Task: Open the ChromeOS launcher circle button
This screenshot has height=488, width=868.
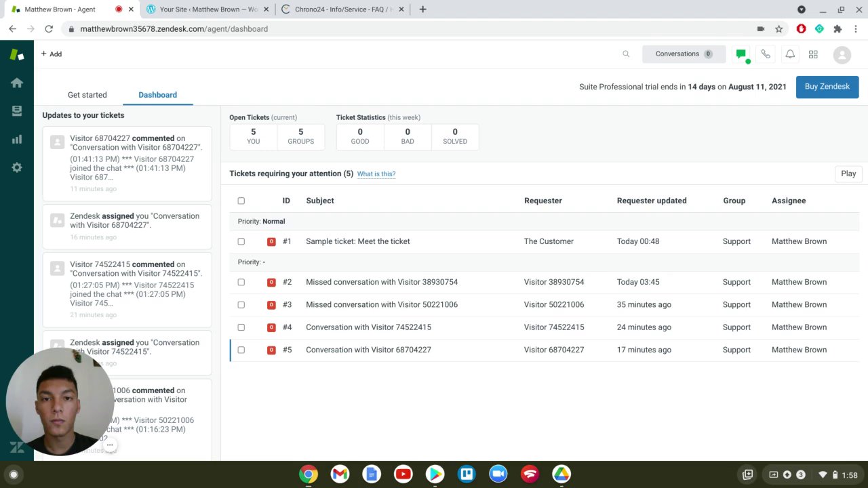Action: (14, 474)
